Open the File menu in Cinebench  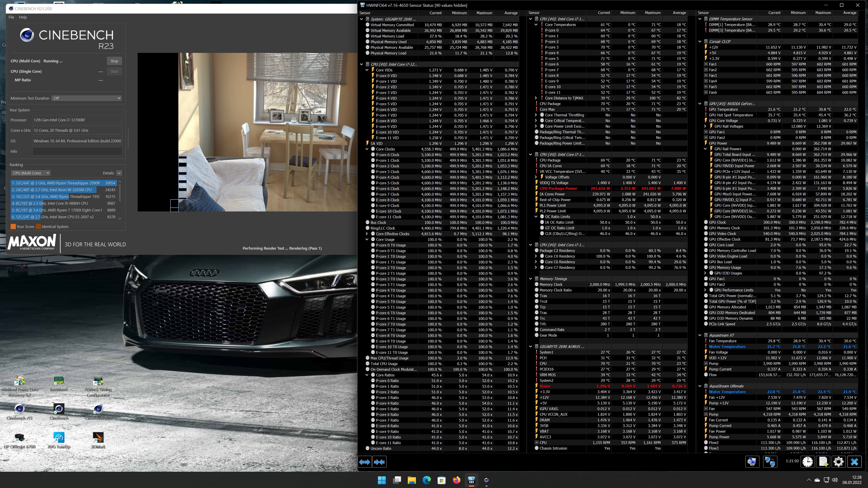click(11, 17)
